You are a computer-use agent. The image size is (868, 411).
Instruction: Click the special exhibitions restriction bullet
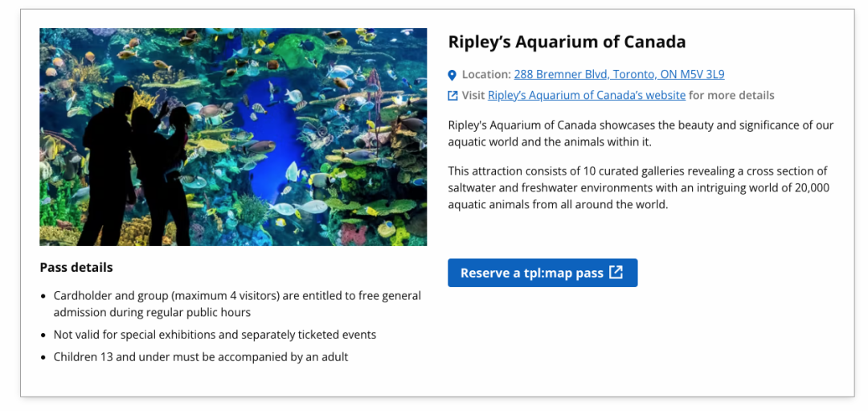215,335
